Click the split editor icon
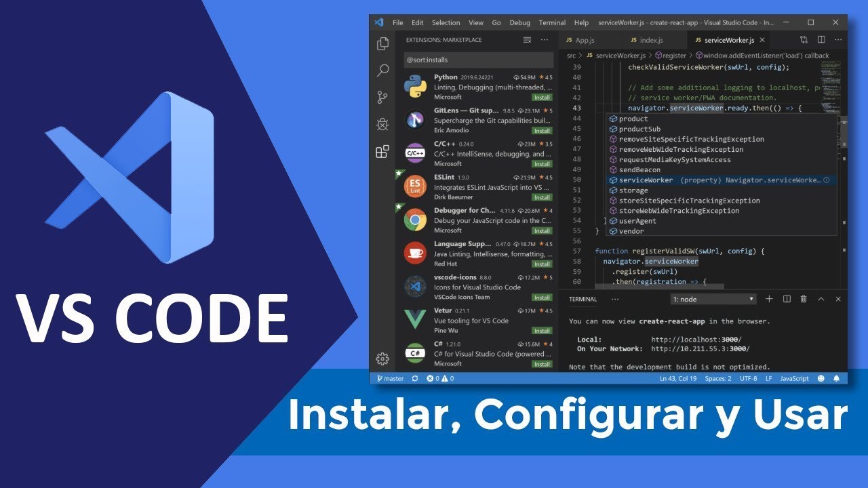The height and width of the screenshot is (488, 868). point(821,40)
